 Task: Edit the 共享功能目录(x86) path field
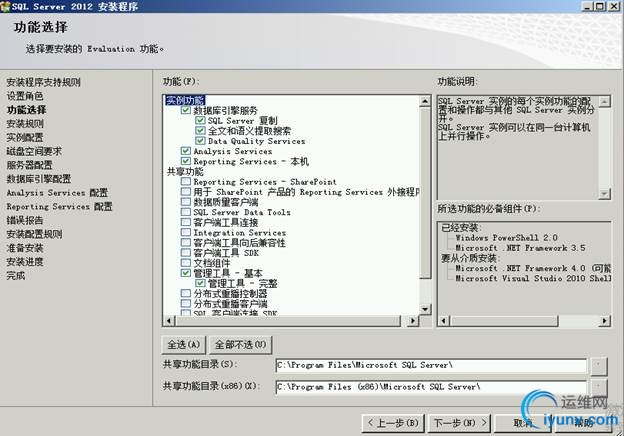pyautogui.click(x=431, y=387)
